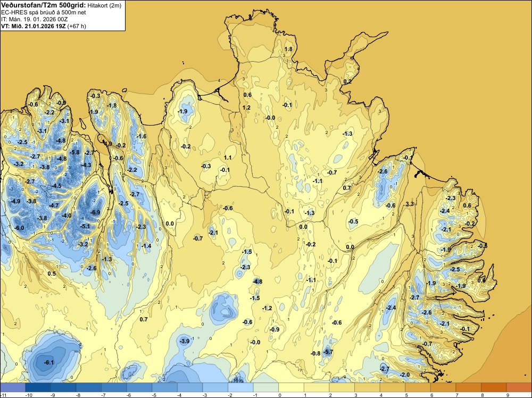Select the -6.0 temperature reading
The width and height of the screenshot is (532, 398).
pyautogui.click(x=19, y=228)
